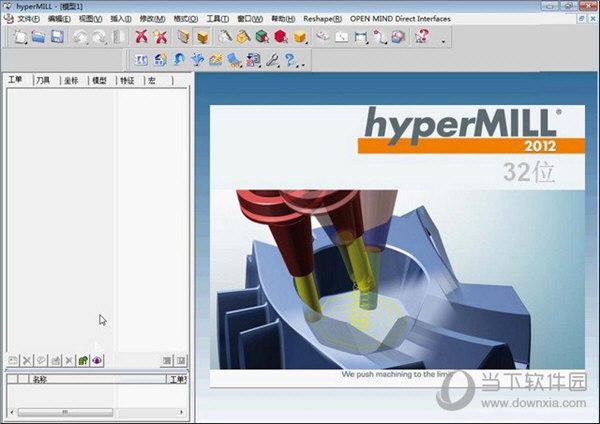Click the Open folder toolbar icon
This screenshot has height=424, width=600.
[38, 37]
